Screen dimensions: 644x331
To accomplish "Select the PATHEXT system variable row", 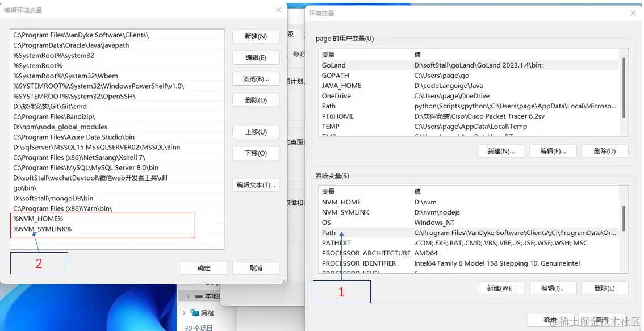I will (x=469, y=242).
